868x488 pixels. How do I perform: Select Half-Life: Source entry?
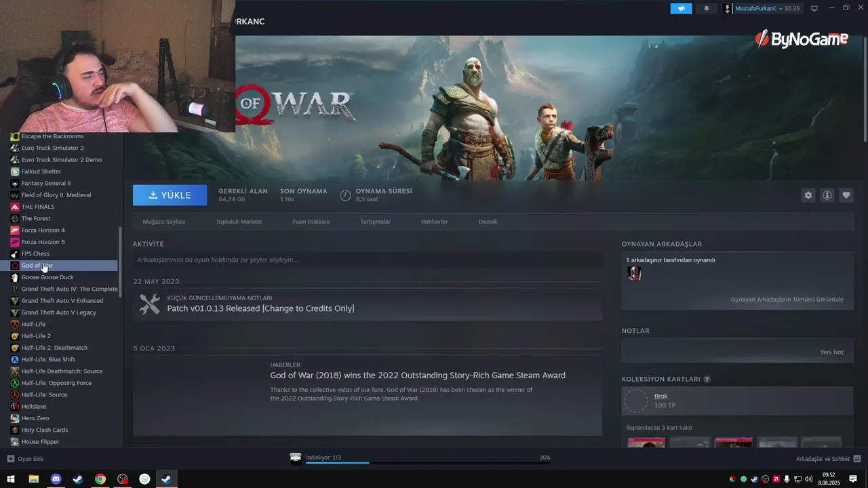coord(44,394)
